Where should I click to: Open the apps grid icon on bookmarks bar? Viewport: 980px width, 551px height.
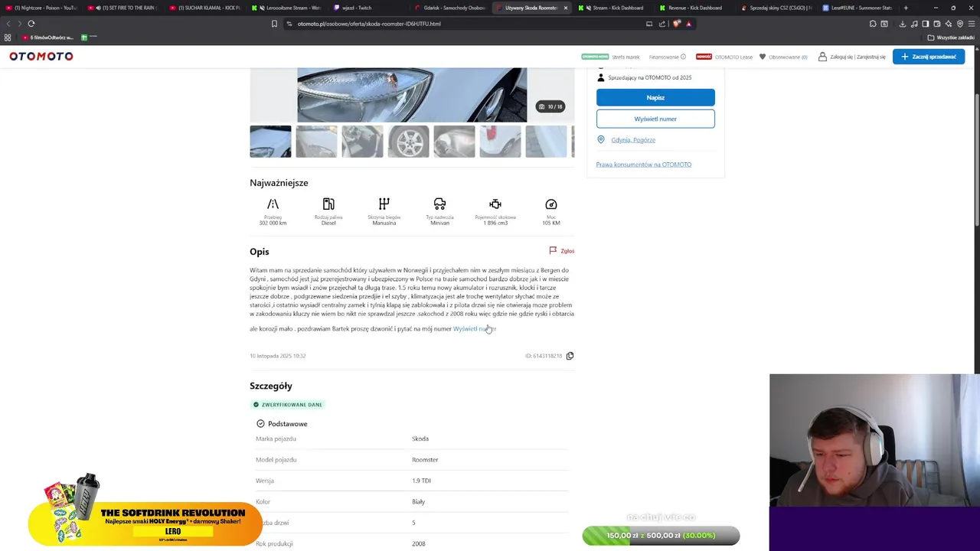[8, 37]
